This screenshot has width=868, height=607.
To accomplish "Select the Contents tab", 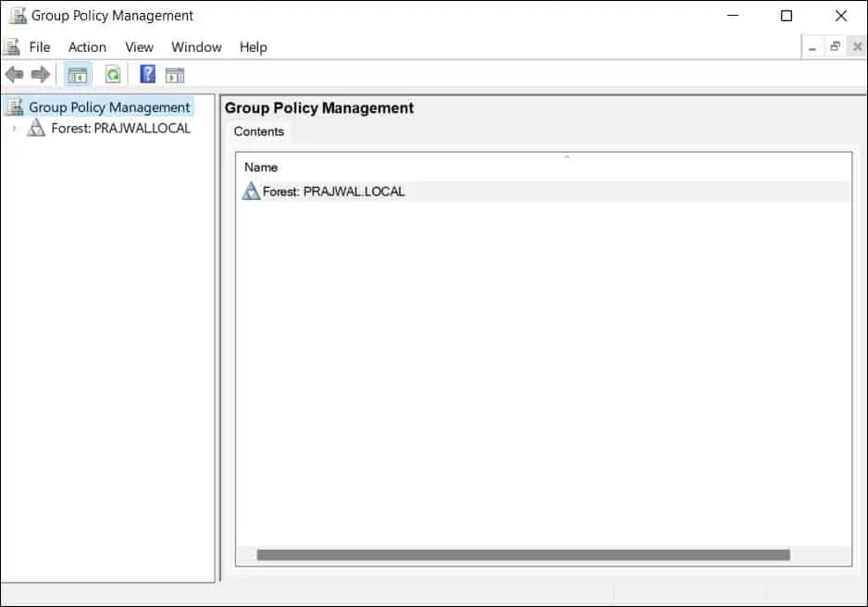I will [258, 131].
